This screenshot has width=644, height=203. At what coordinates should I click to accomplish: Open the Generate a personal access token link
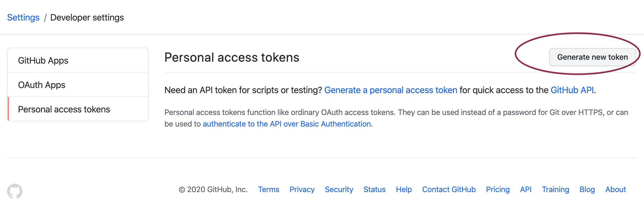click(391, 90)
